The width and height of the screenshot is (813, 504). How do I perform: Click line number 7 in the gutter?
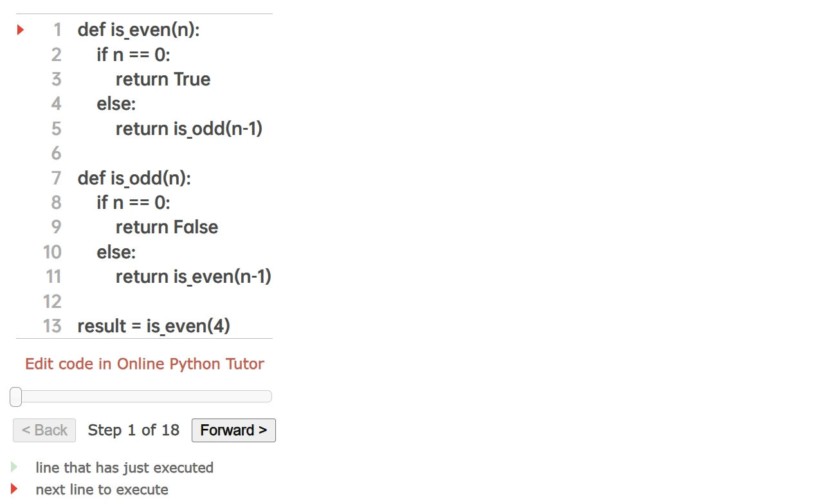pyautogui.click(x=57, y=178)
